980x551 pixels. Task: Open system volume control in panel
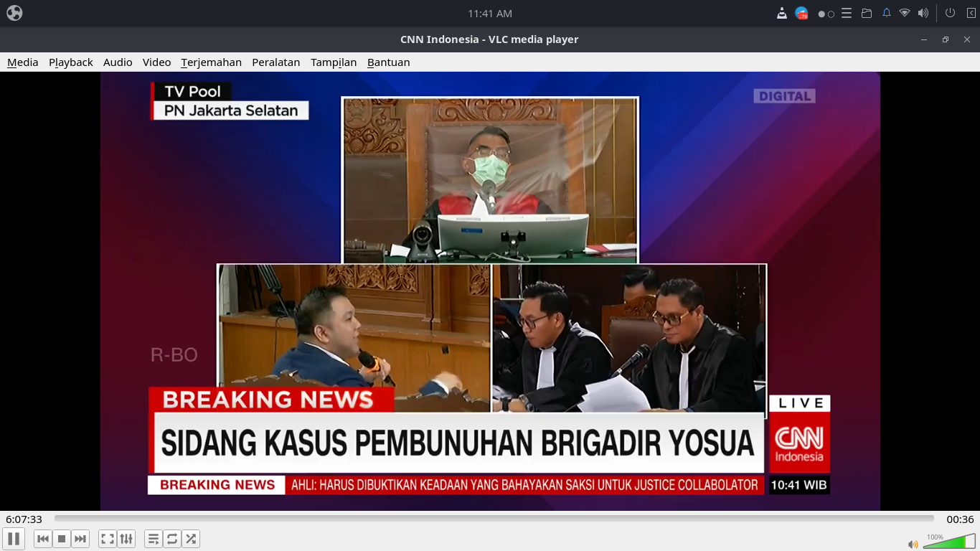pyautogui.click(x=923, y=13)
